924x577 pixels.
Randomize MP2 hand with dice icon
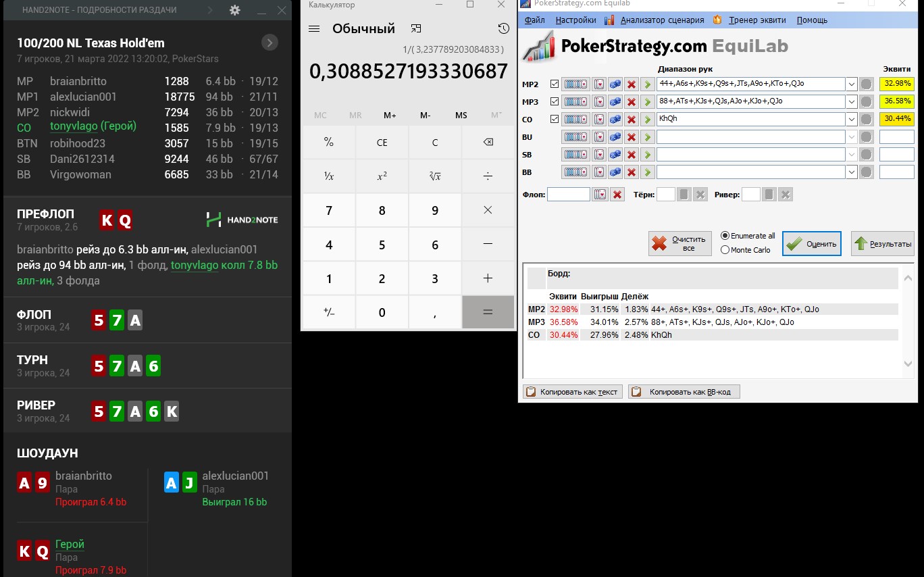coord(615,84)
